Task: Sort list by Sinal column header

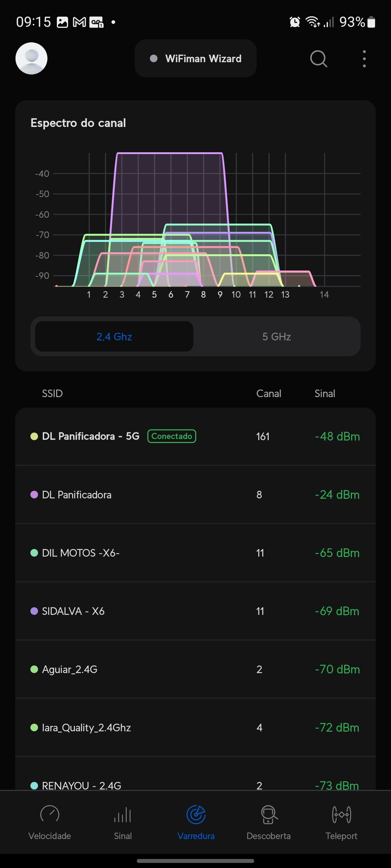Action: click(325, 393)
